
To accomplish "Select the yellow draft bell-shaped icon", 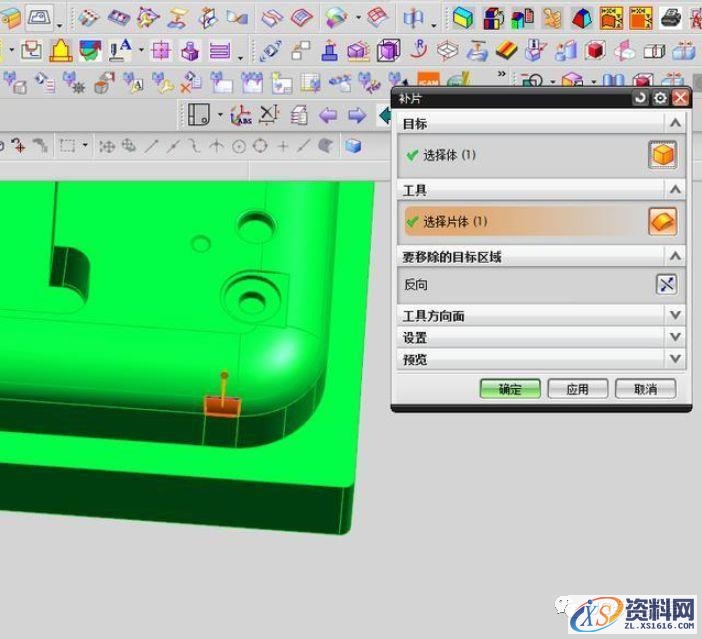I will click(60, 50).
